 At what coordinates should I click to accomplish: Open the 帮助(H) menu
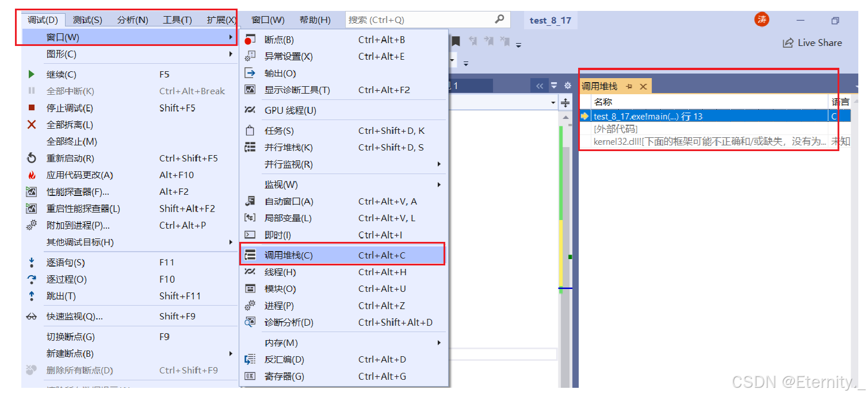(315, 20)
